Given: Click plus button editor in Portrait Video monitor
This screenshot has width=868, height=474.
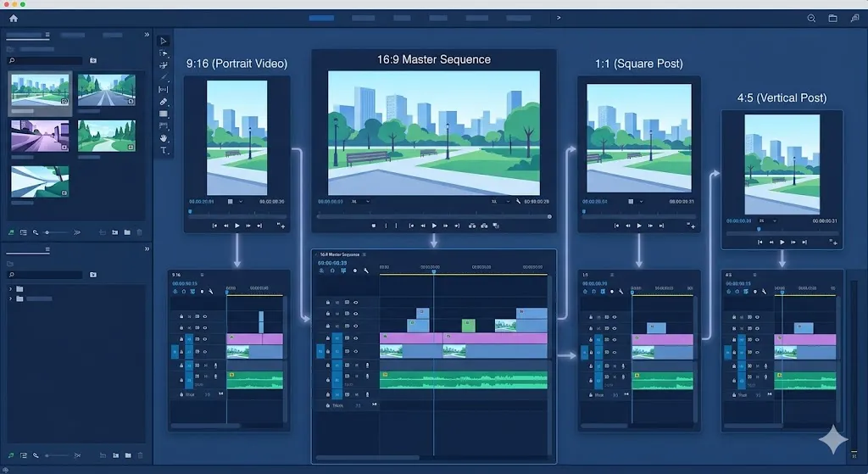Looking at the screenshot, I should point(281,226).
